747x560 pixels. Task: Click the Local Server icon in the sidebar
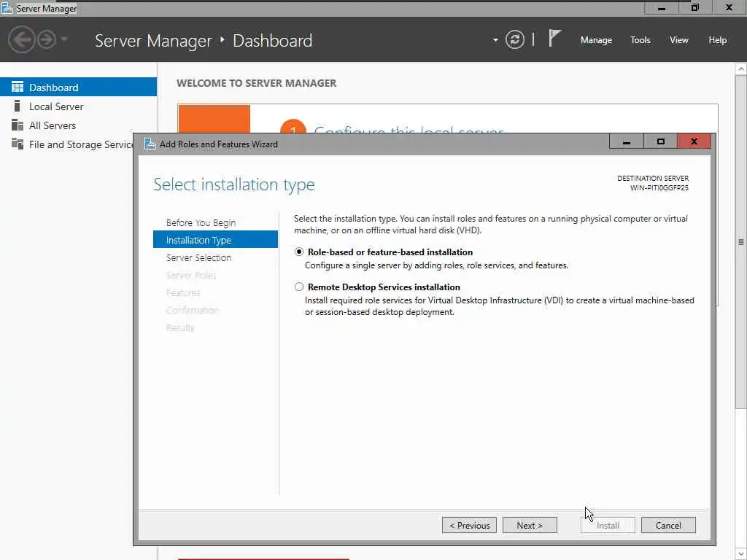(x=18, y=106)
